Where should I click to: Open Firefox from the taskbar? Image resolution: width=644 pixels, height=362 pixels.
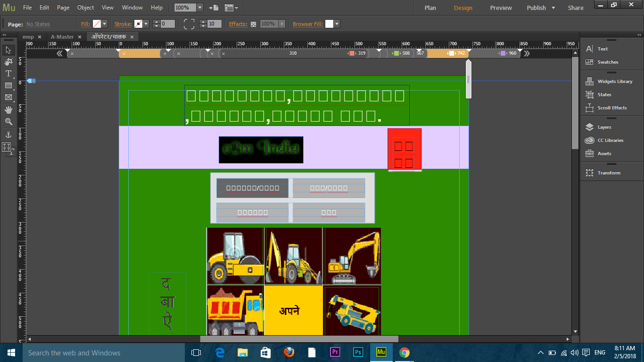[289, 353]
